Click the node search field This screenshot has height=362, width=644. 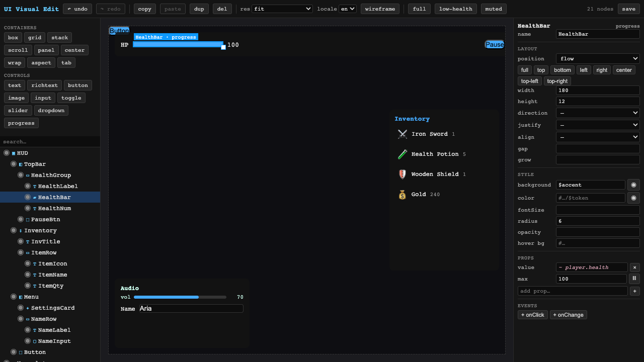tap(50, 142)
